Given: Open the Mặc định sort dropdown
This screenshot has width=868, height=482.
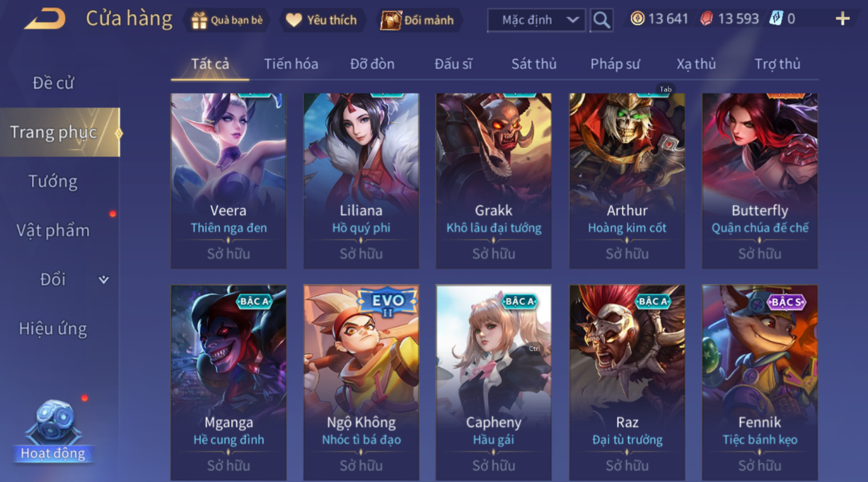Looking at the screenshot, I should point(537,20).
